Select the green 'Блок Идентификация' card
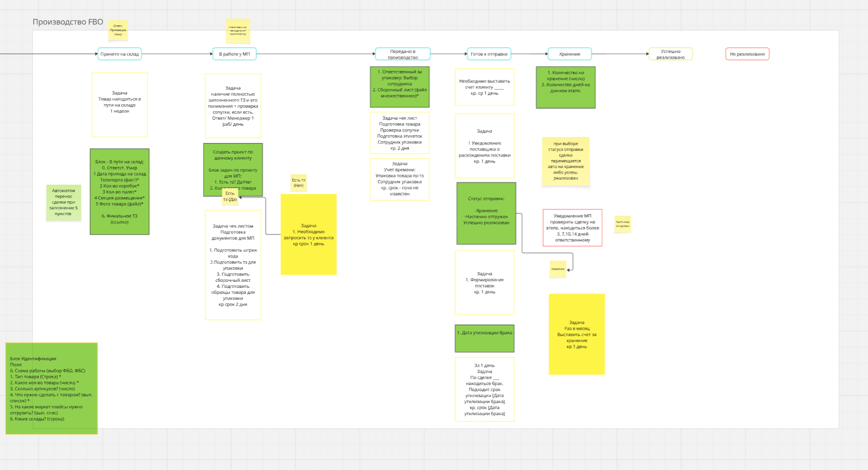This screenshot has height=470, width=868. tap(51, 388)
